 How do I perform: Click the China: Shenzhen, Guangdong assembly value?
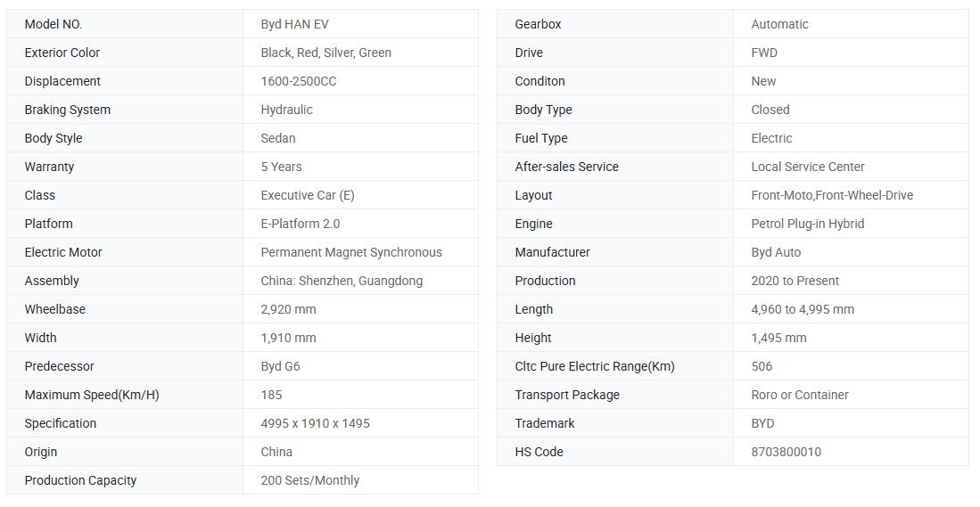click(342, 281)
